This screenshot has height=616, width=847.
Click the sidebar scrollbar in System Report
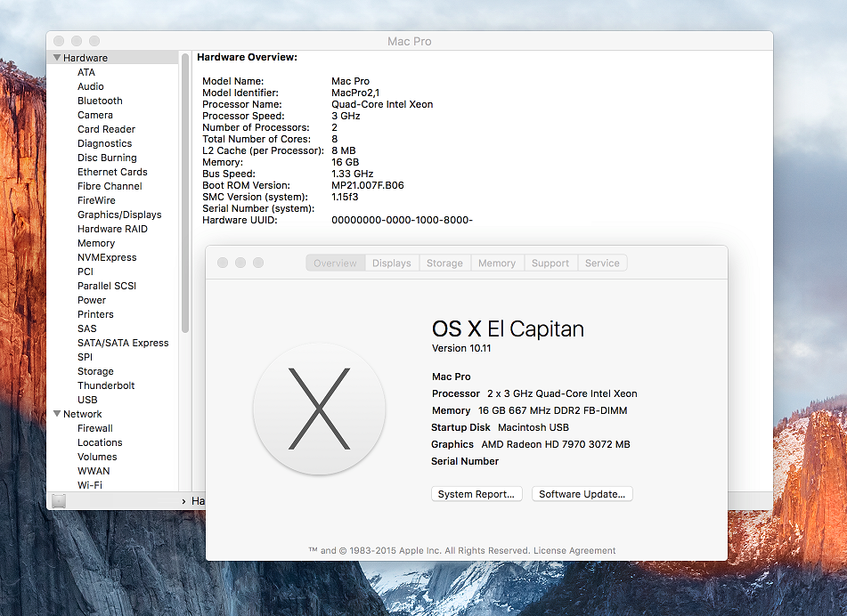(184, 193)
